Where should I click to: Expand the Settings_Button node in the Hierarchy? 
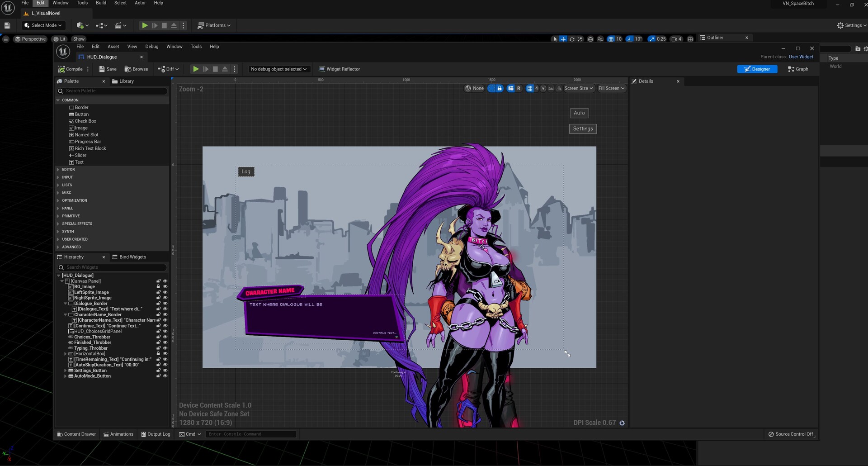(66, 370)
